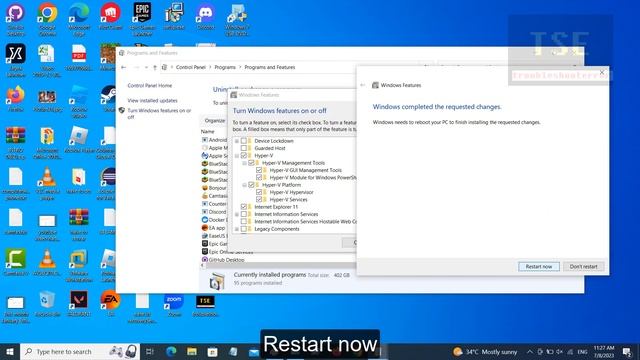
Task: Launch Epic Games Launcher from desktop
Action: 142,19
